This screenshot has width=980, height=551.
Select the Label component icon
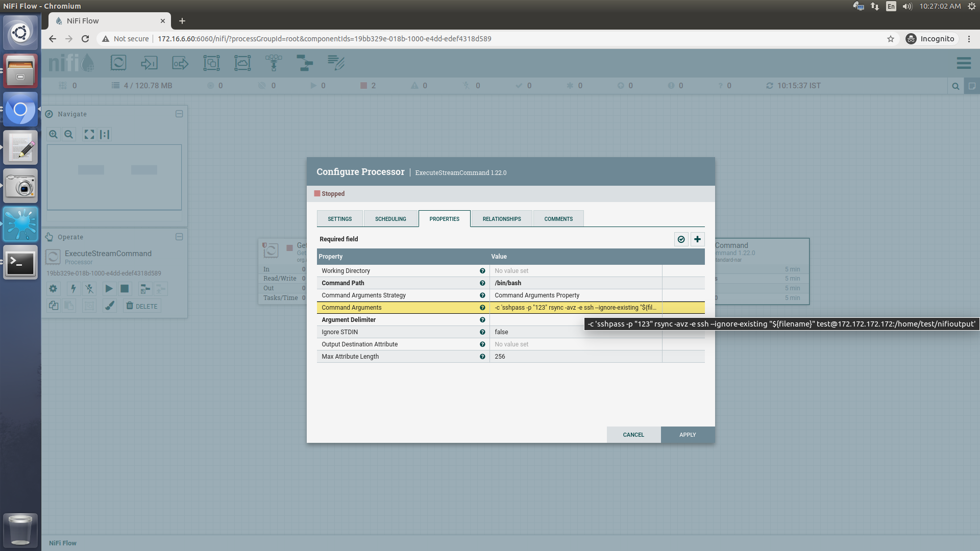point(336,63)
